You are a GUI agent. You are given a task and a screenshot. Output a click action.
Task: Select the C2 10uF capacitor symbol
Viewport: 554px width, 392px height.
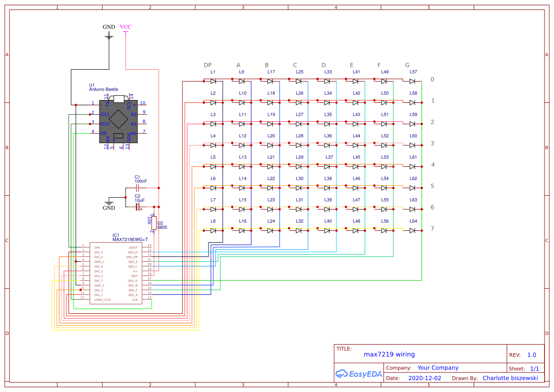coord(138,207)
